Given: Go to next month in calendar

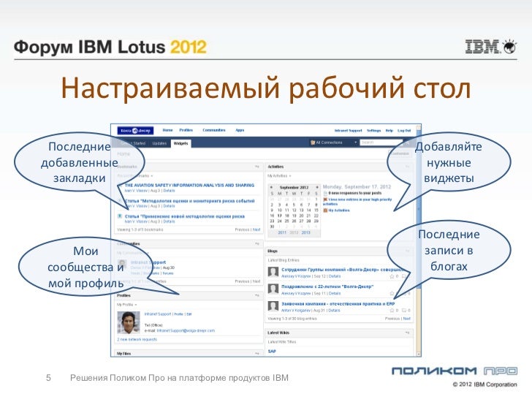Looking at the screenshot, I should tap(317, 187).
